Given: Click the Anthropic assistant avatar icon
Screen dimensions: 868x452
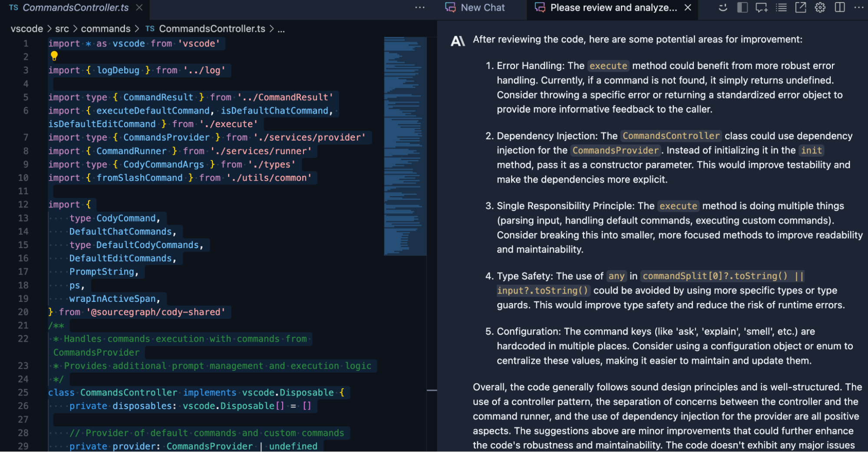Looking at the screenshot, I should (x=458, y=41).
